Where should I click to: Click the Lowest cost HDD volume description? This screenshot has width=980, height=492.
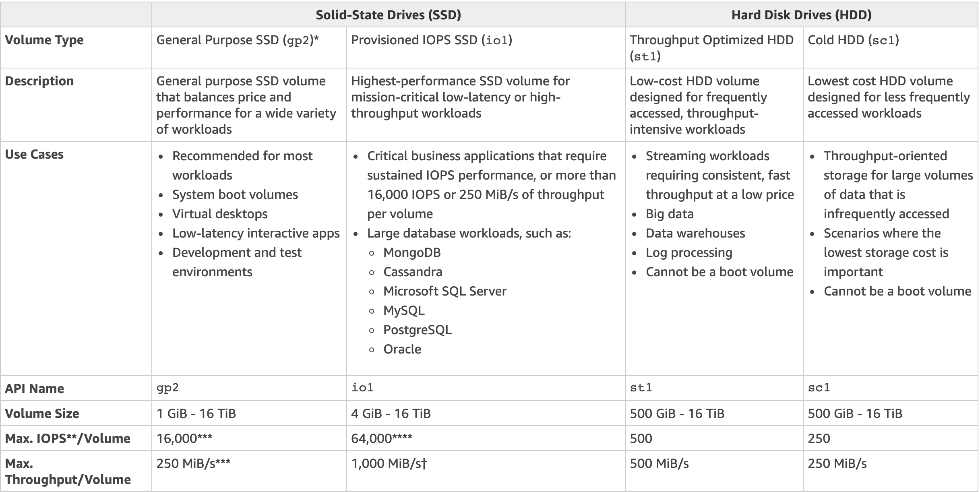coord(889,97)
